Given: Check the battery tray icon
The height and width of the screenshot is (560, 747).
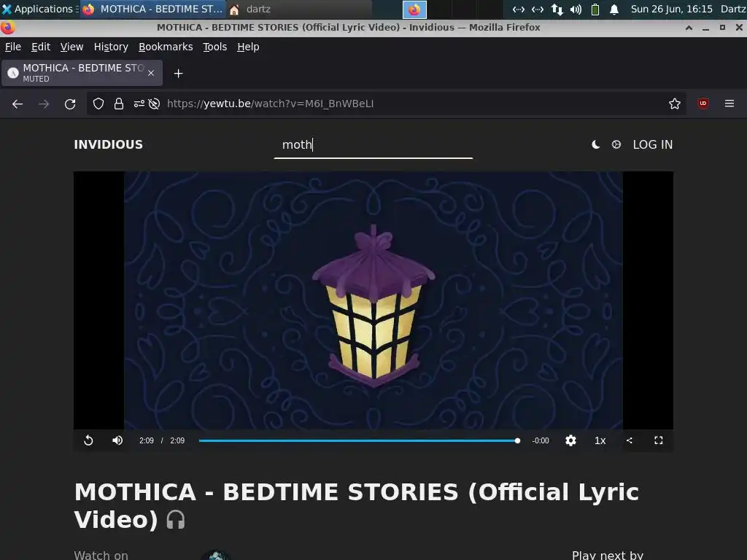Looking at the screenshot, I should tap(595, 9).
